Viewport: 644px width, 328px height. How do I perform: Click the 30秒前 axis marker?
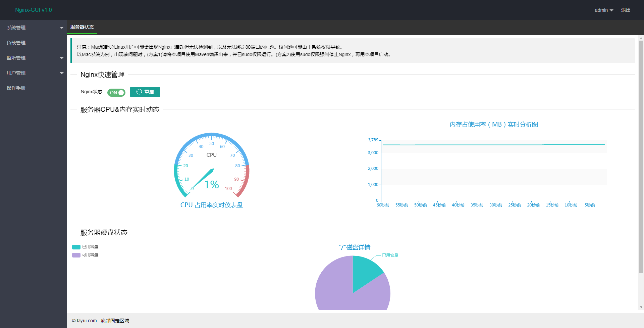pyautogui.click(x=496, y=205)
